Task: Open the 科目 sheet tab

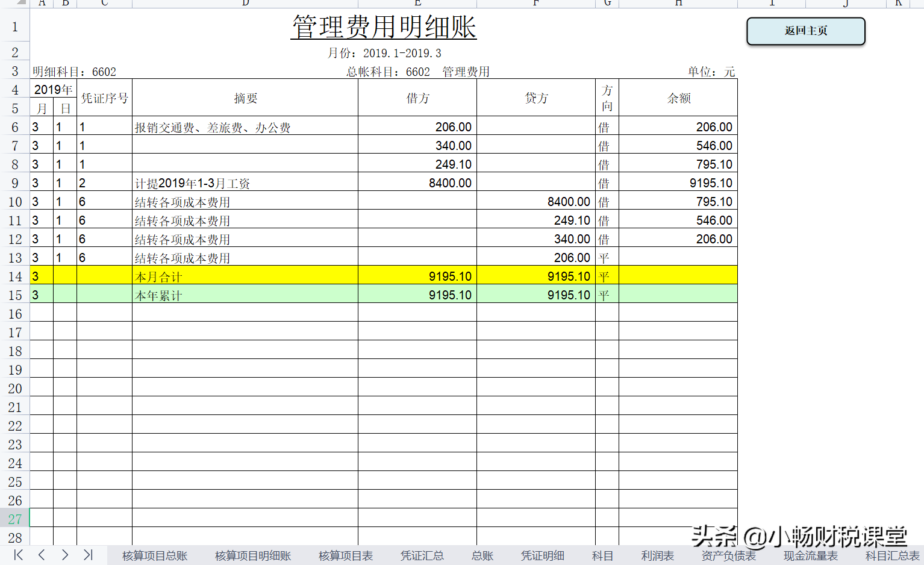Action: [602, 556]
